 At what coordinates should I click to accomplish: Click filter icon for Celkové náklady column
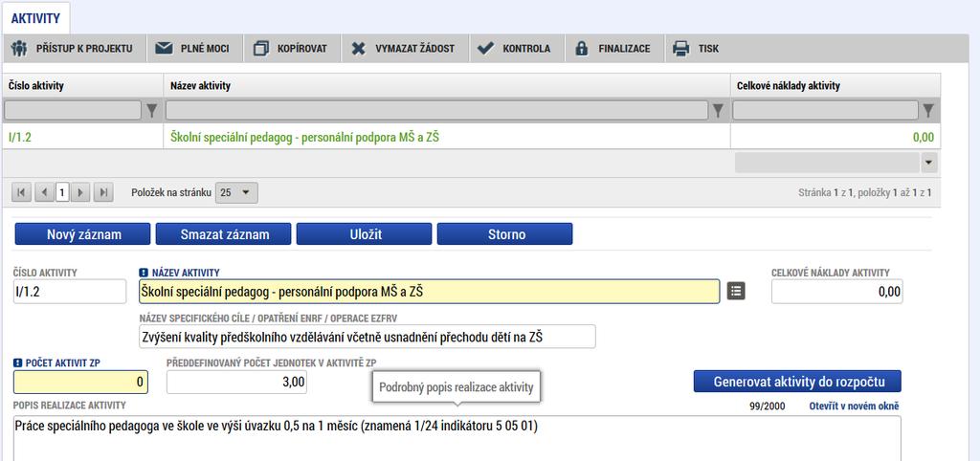pyautogui.click(x=928, y=111)
